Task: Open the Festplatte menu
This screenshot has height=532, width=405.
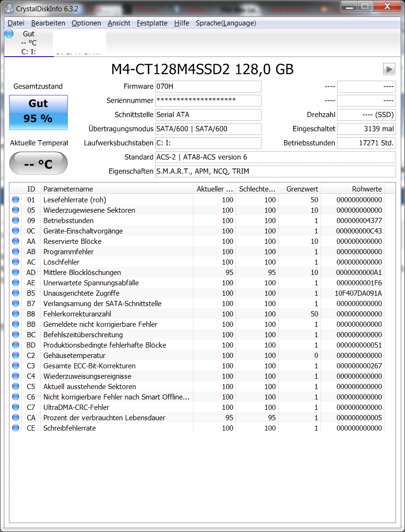Action: tap(152, 23)
